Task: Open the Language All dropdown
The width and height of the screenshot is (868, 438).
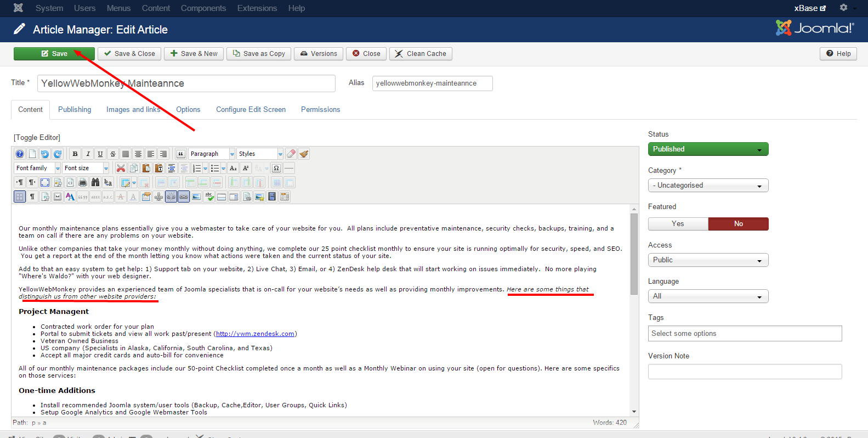Action: click(x=708, y=296)
